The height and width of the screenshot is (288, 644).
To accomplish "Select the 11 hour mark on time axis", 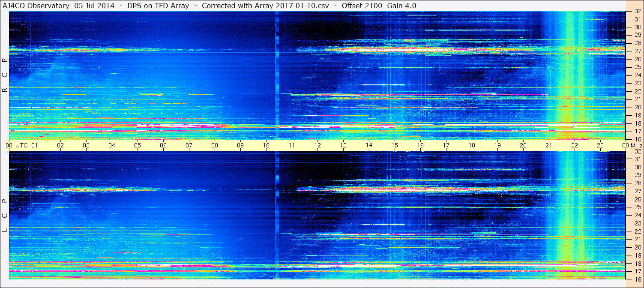I will tap(292, 145).
